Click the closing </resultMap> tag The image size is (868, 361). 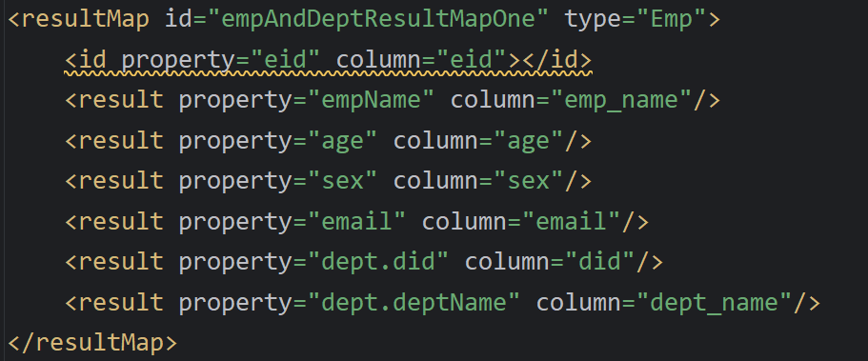(x=92, y=343)
